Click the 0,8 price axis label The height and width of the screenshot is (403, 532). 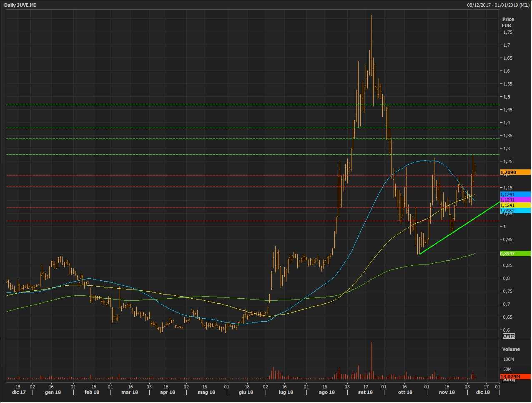[x=507, y=278]
